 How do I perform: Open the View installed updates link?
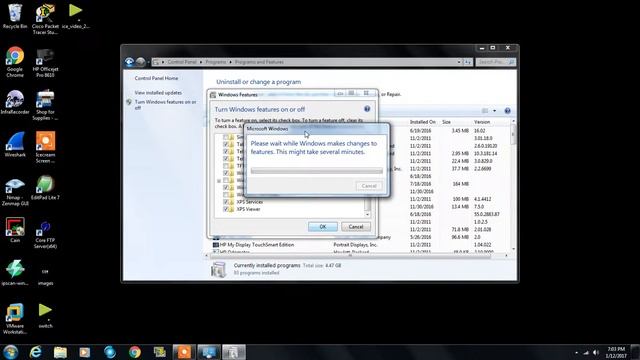point(158,93)
